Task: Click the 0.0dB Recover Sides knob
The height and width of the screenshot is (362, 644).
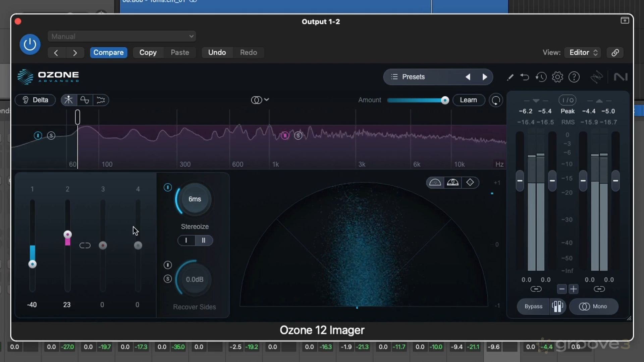Action: click(195, 279)
